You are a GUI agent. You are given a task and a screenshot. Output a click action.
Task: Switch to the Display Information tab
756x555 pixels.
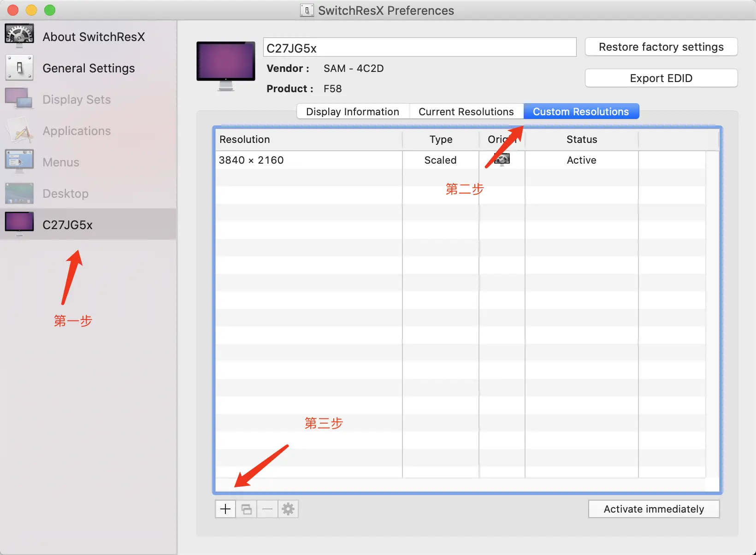click(x=353, y=112)
